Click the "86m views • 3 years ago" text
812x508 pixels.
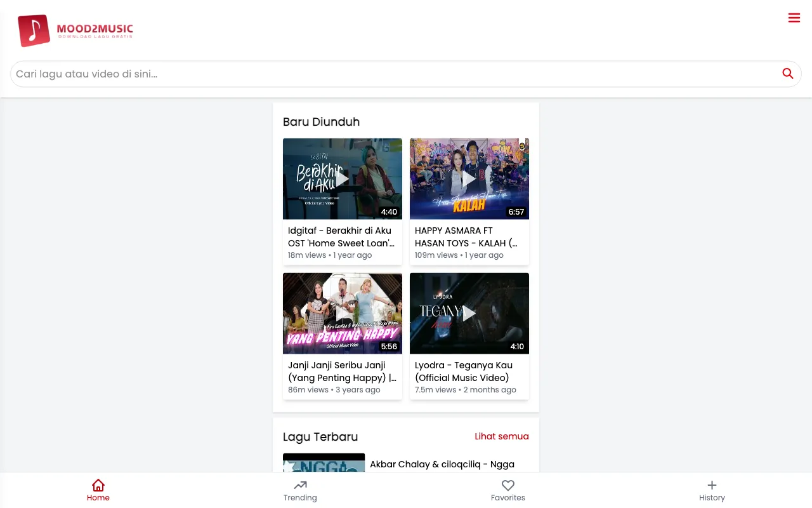click(334, 390)
